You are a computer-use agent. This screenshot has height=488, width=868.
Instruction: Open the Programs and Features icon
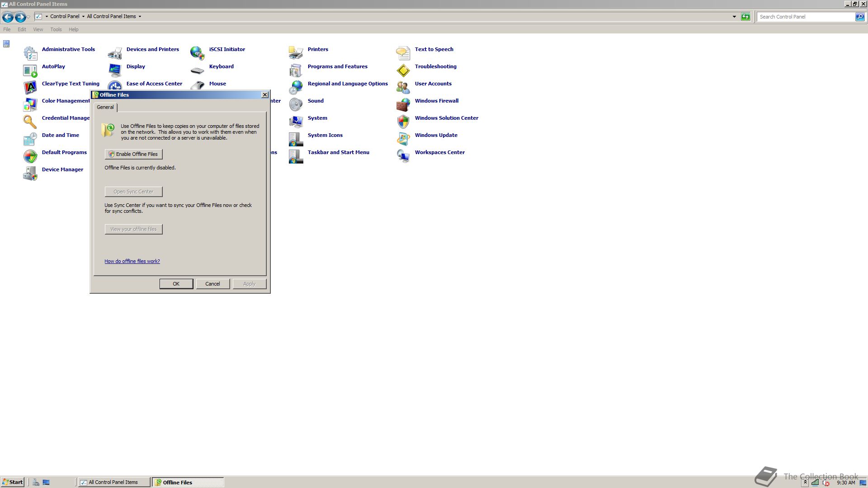point(296,70)
